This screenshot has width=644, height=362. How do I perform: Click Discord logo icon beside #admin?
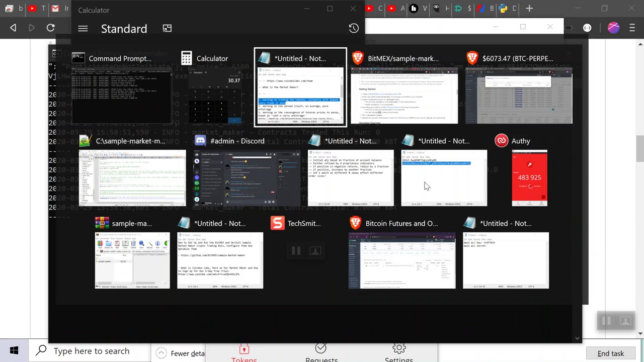pos(200,141)
